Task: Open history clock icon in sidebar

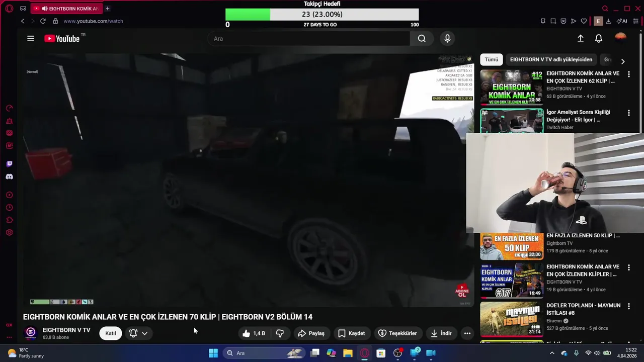Action: point(9,208)
